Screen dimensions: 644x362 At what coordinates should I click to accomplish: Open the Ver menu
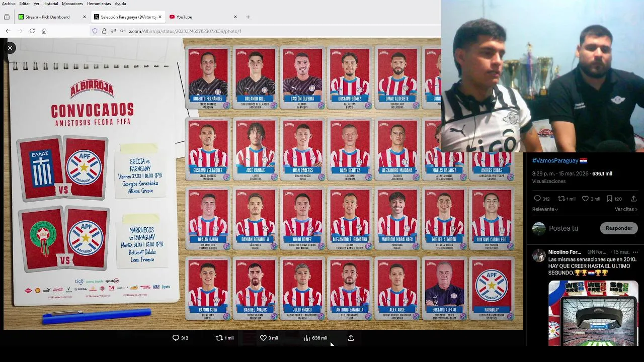36,4
